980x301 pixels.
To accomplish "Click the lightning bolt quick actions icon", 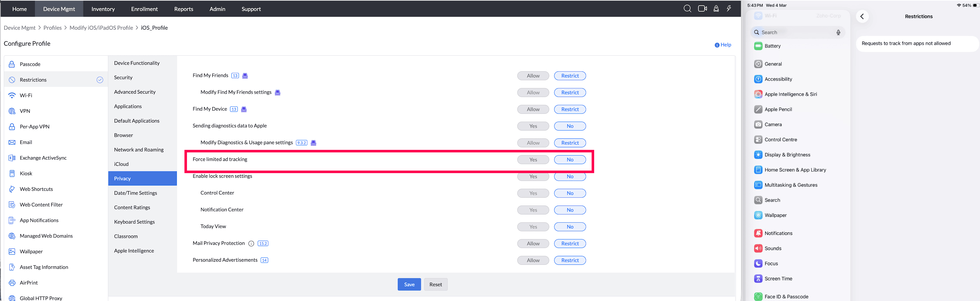I will (x=729, y=9).
